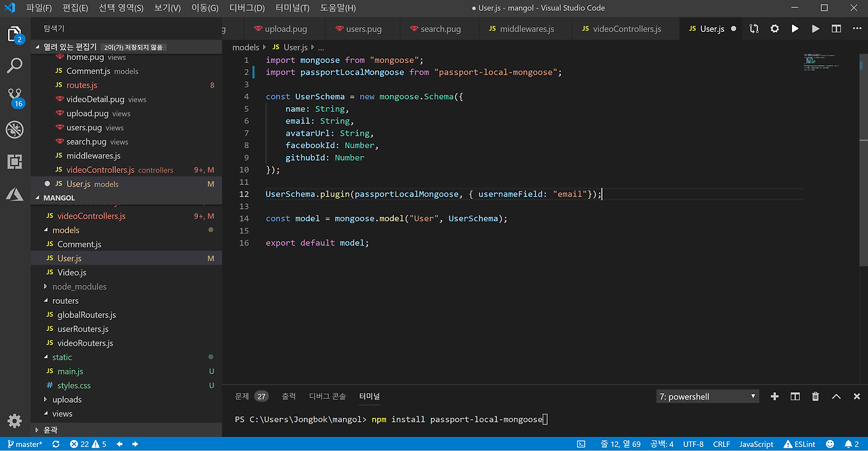Open userRouters.js in the file tree

point(83,329)
